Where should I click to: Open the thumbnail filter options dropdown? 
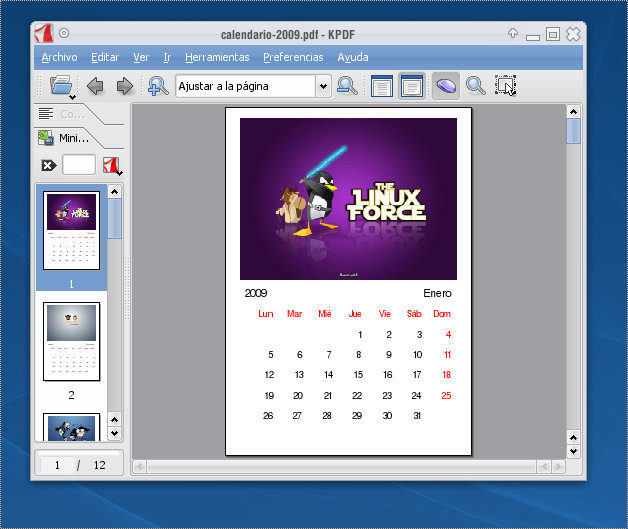tap(112, 166)
